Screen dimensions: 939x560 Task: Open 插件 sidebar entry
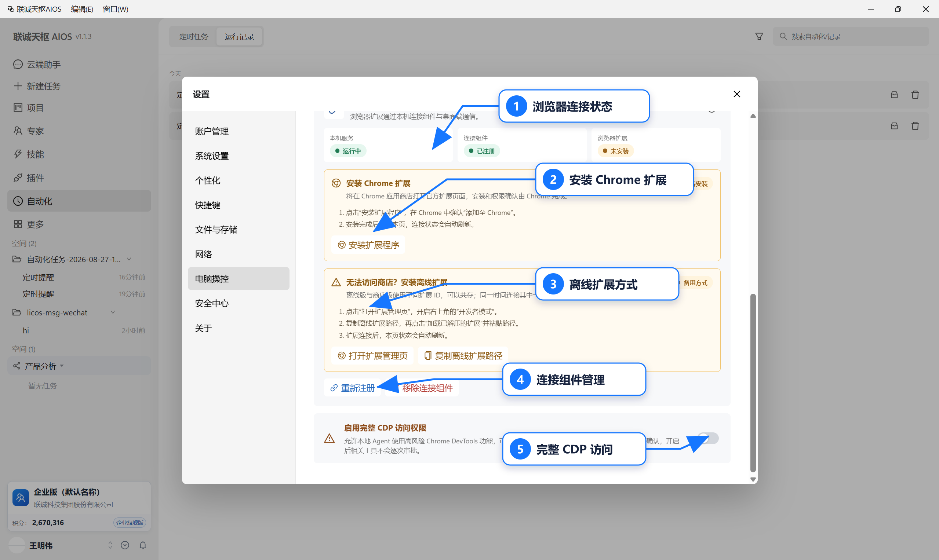pos(79,178)
